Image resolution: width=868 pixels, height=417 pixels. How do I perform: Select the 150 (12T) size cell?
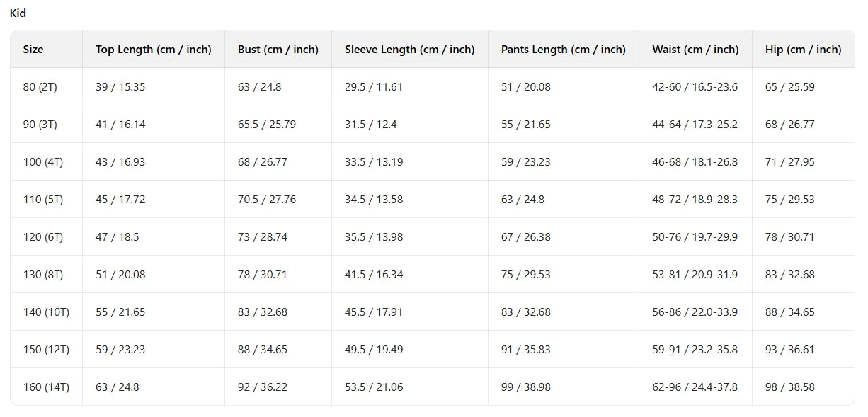46,350
